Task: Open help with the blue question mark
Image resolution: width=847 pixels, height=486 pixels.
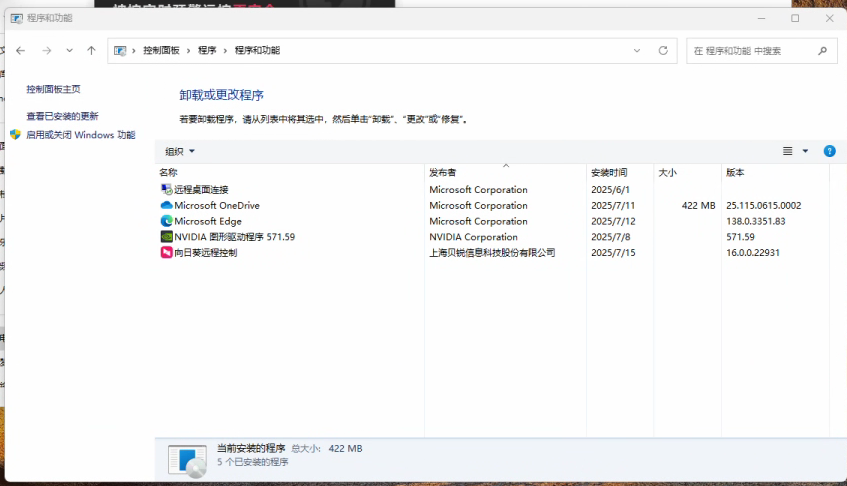Action: click(830, 151)
